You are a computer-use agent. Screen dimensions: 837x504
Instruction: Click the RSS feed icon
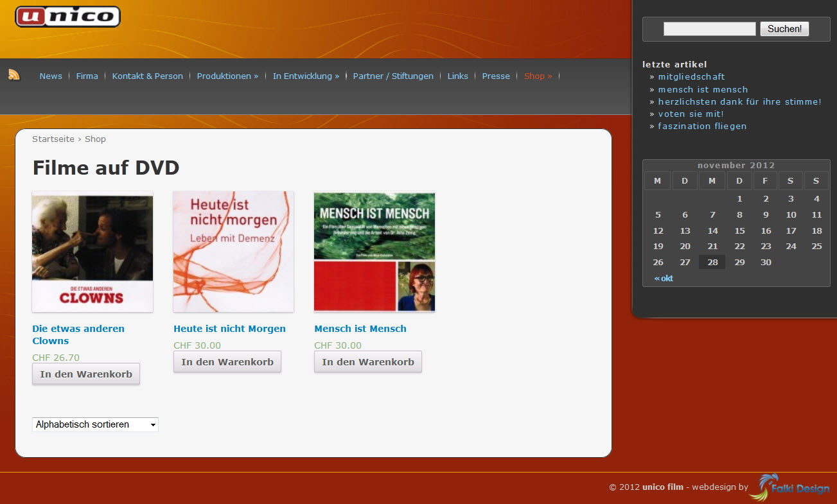coord(14,75)
